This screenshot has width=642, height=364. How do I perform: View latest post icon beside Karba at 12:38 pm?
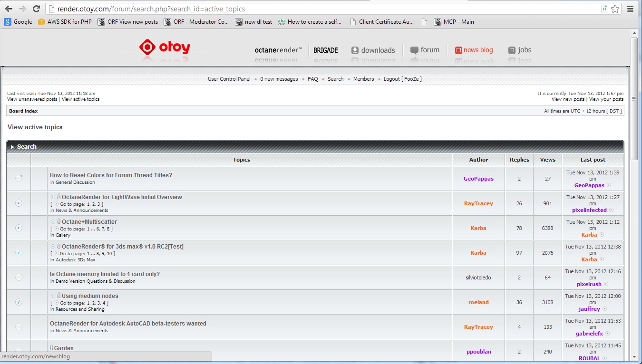tap(602, 259)
